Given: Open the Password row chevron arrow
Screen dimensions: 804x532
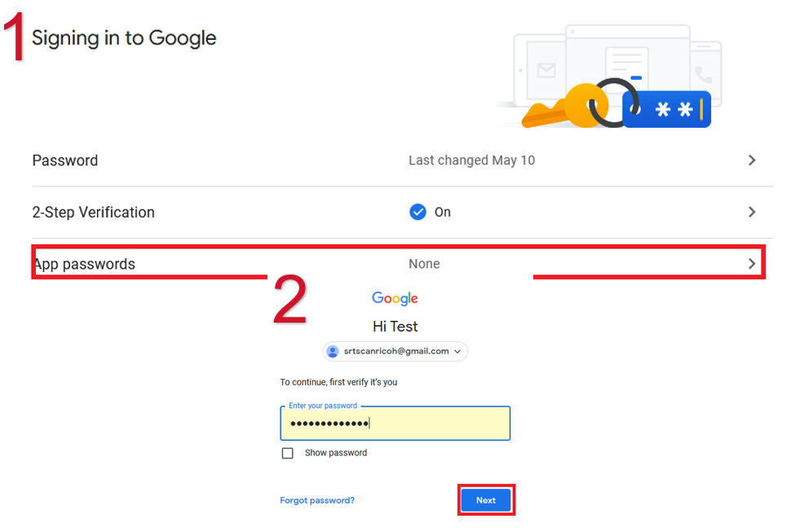Looking at the screenshot, I should (752, 160).
